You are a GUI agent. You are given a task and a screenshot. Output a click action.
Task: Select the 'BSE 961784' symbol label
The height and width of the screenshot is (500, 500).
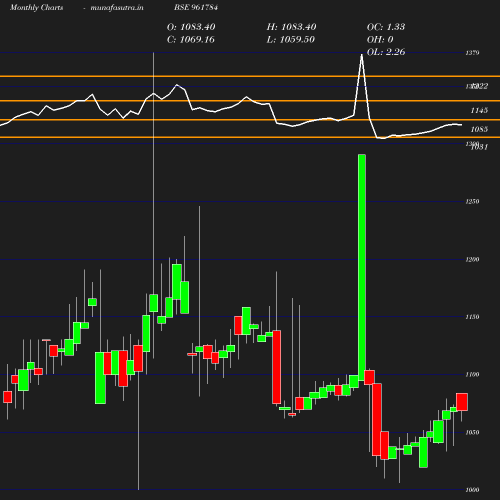(x=196, y=7)
